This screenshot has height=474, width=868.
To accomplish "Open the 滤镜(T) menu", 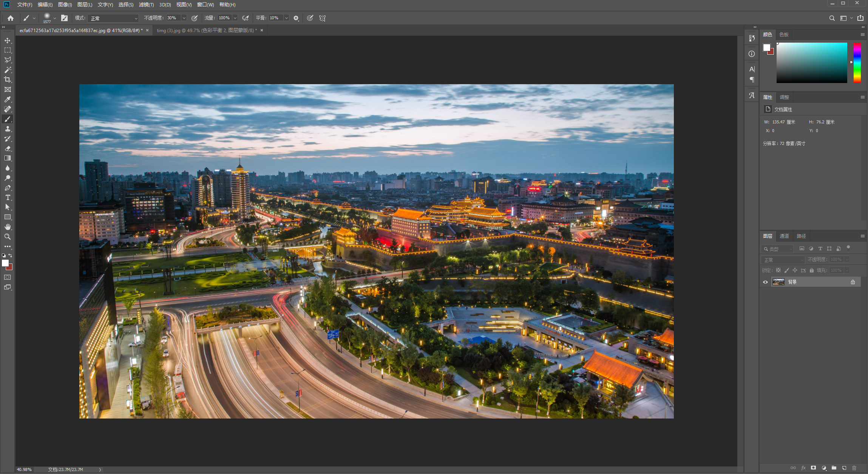I will (146, 5).
